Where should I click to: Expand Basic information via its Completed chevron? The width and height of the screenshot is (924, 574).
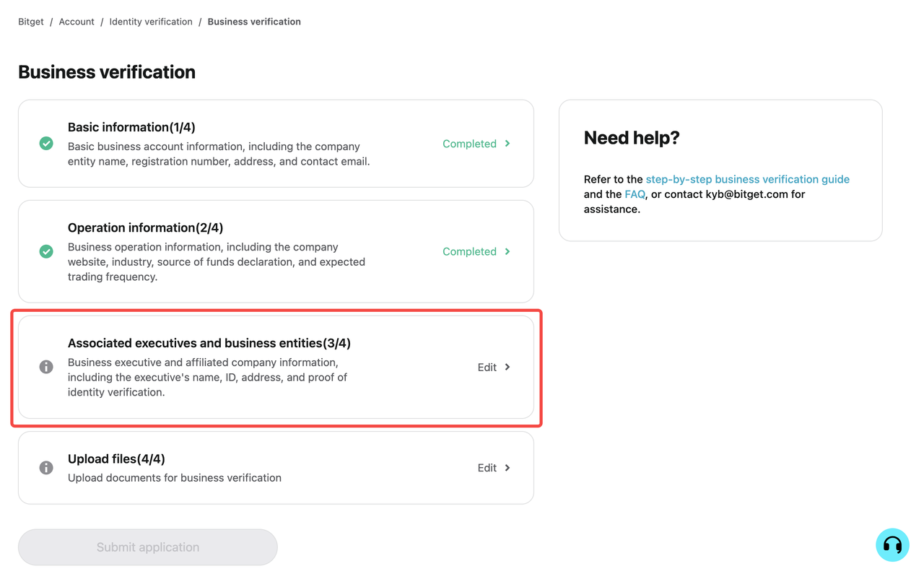tap(507, 144)
